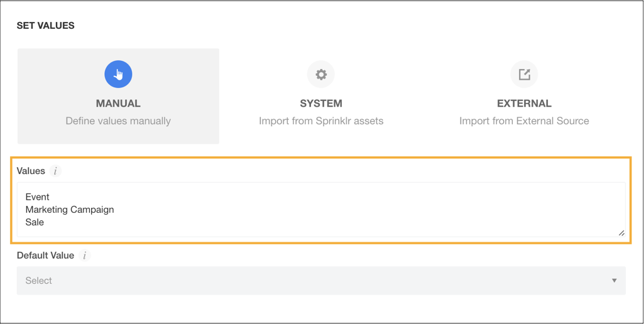This screenshot has width=644, height=324.
Task: Click the info icon beside Values
Action: tap(55, 171)
